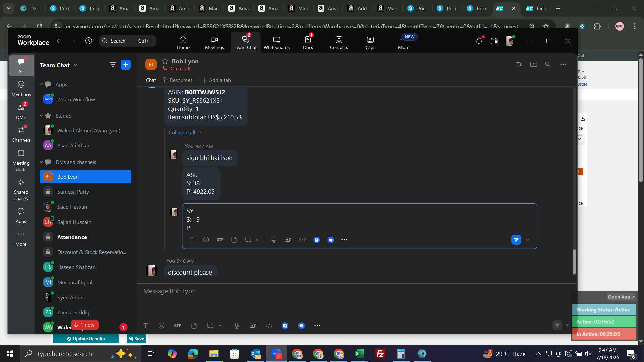The width and height of the screenshot is (644, 362).
Task: Click the blue new chat plus button
Action: point(126,65)
